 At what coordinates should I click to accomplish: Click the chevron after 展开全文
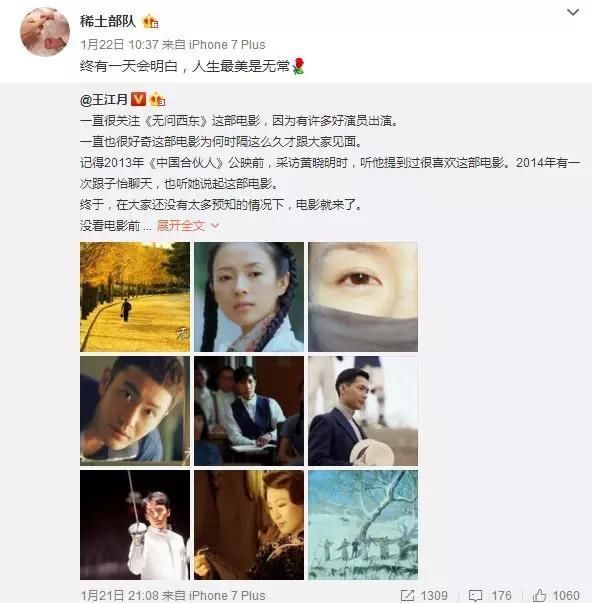[215, 226]
